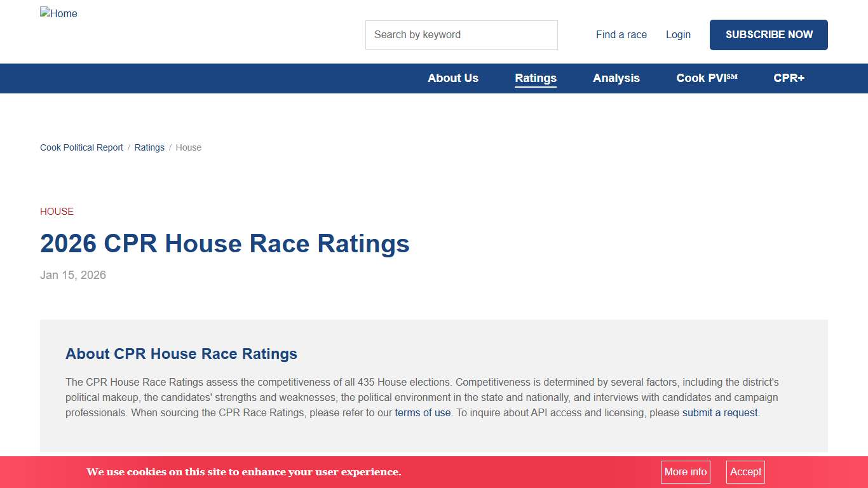868x488 pixels.
Task: Click the SUBSCRIBE NOW button
Action: tap(768, 35)
